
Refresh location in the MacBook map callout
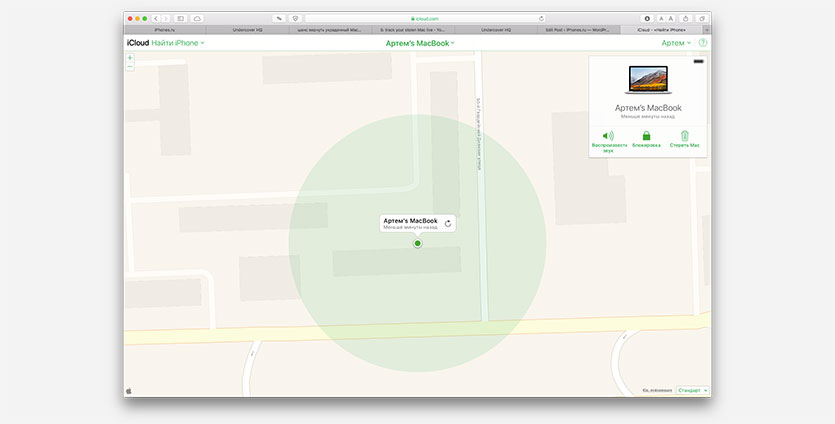[x=448, y=224]
